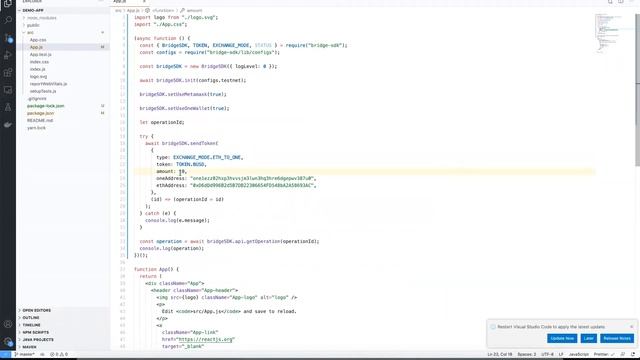Image resolution: width=640 pixels, height=360 pixels.
Task: Open notifications bell in status bar
Action: pos(633,354)
